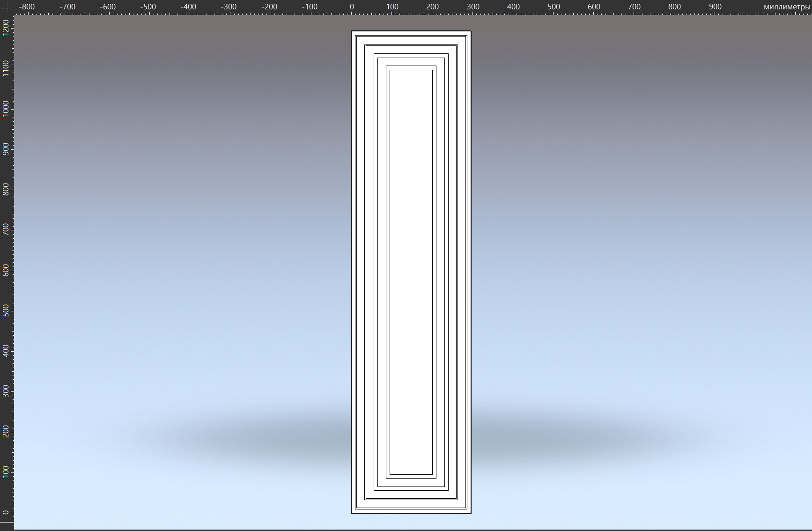Select the bottom-right corner of the outer rectangle
Screen dimensions: 812x531
tap(471, 513)
